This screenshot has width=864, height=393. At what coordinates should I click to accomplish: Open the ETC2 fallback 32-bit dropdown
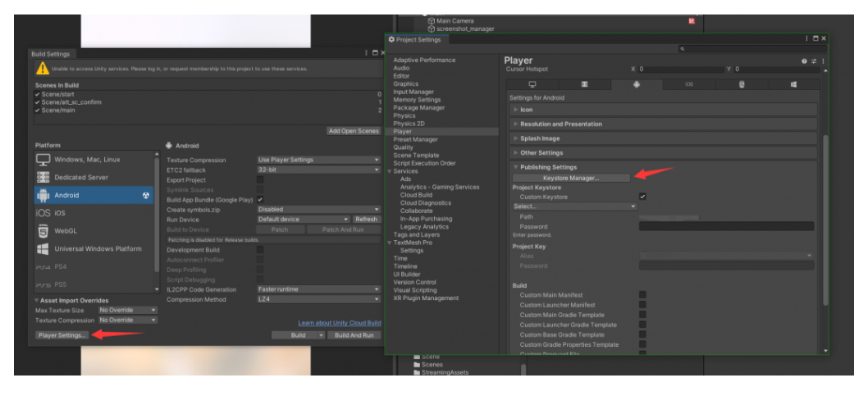pyautogui.click(x=319, y=170)
